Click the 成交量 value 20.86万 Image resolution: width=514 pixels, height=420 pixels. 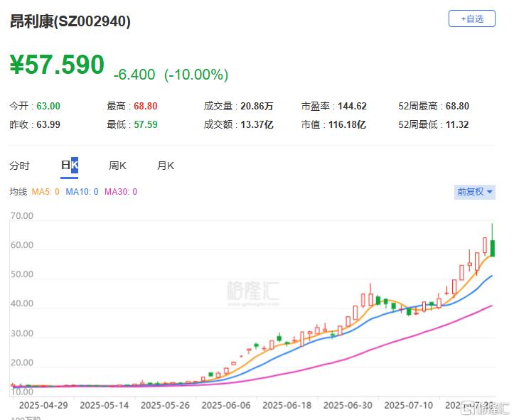click(x=257, y=106)
